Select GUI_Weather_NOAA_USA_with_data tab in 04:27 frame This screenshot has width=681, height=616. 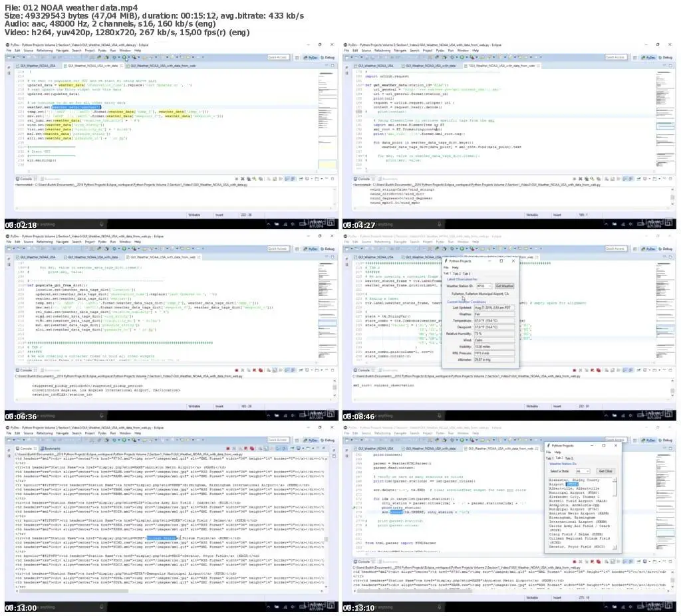pos(430,66)
